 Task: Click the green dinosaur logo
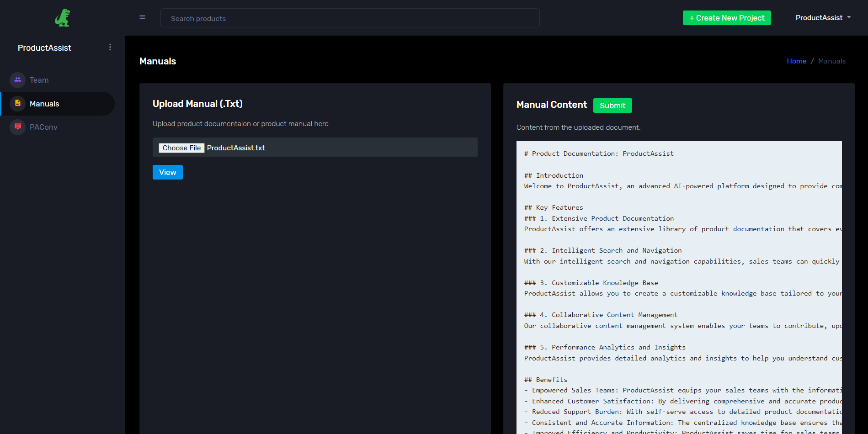(x=63, y=18)
